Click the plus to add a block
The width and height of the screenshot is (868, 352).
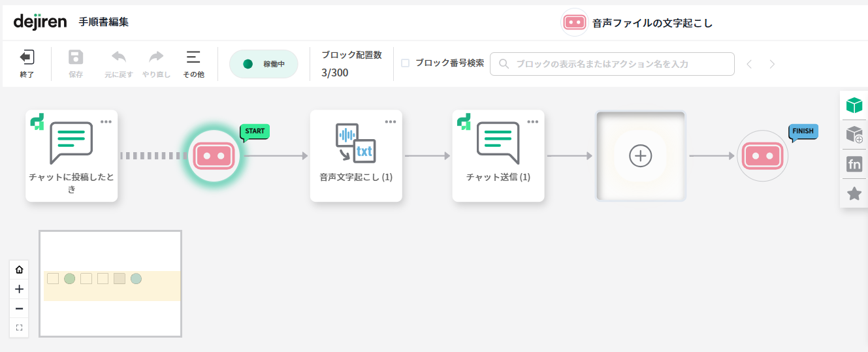pos(640,155)
